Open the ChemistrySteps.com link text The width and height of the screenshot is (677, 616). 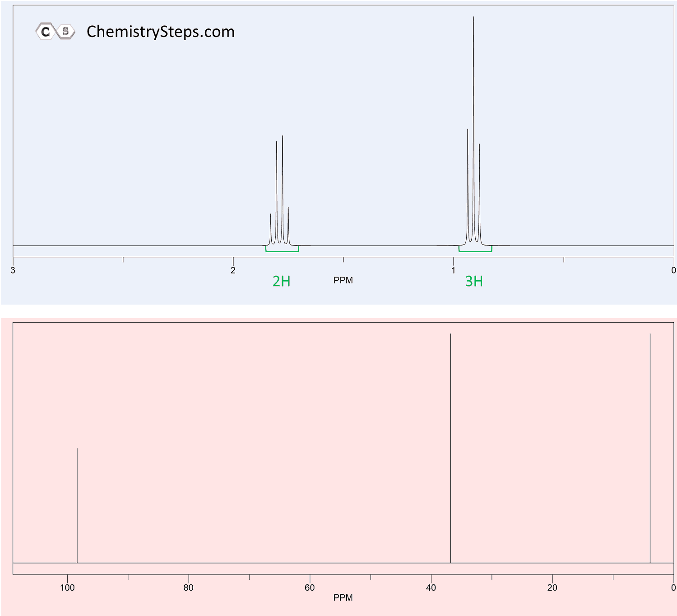pos(160,32)
